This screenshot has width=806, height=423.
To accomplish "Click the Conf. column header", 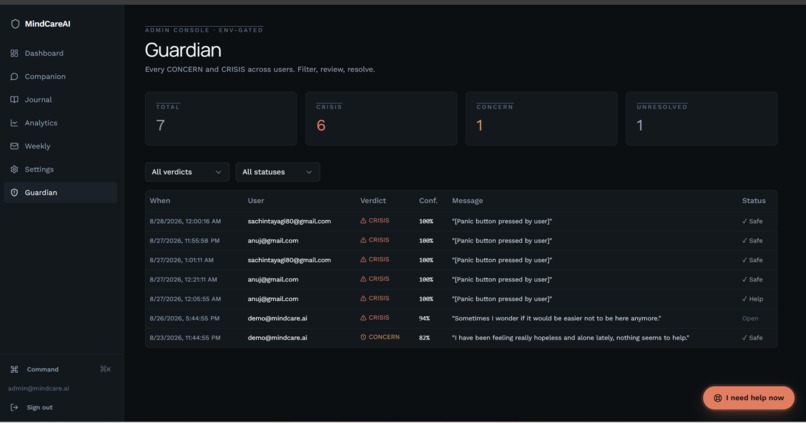I will [428, 200].
